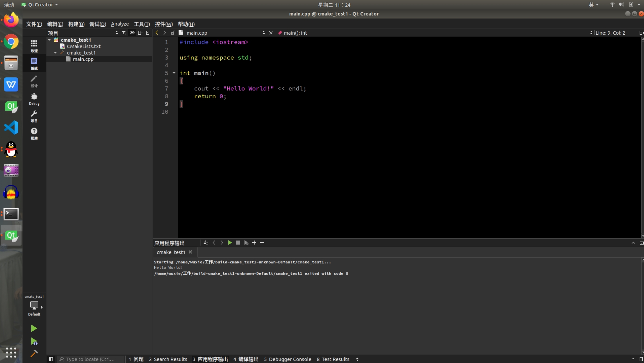Open the Help (帮助) mode
Screen dimensions: 644x363
[34, 133]
